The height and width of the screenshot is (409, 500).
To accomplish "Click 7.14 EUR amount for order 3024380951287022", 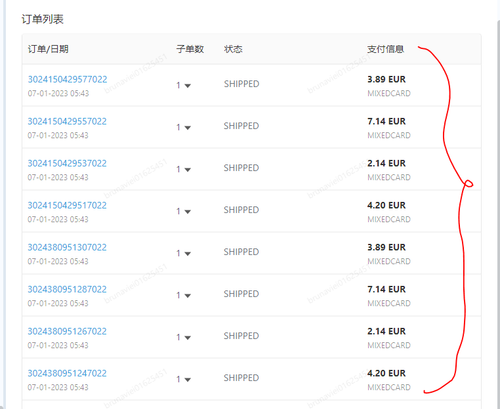I will pos(386,289).
